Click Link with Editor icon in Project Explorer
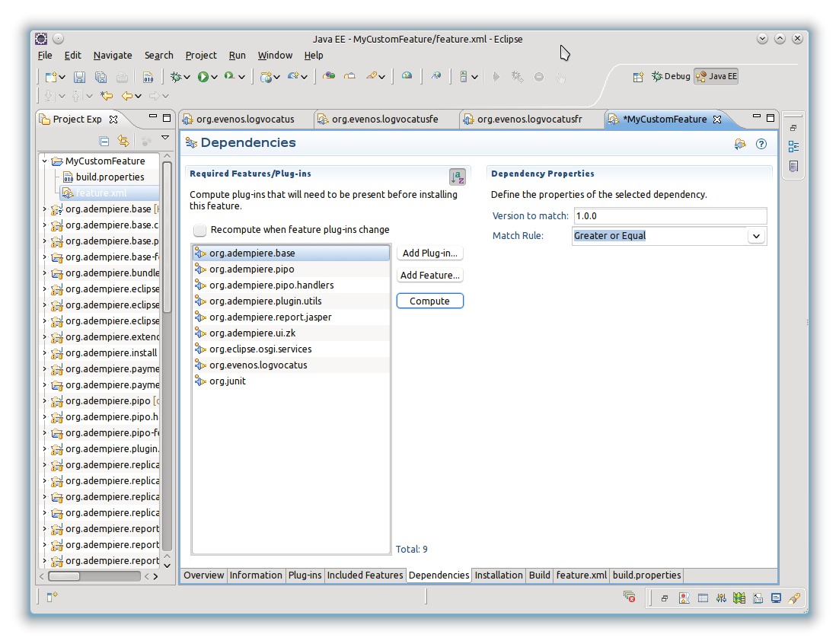The height and width of the screenshot is (644, 839). pyautogui.click(x=123, y=141)
